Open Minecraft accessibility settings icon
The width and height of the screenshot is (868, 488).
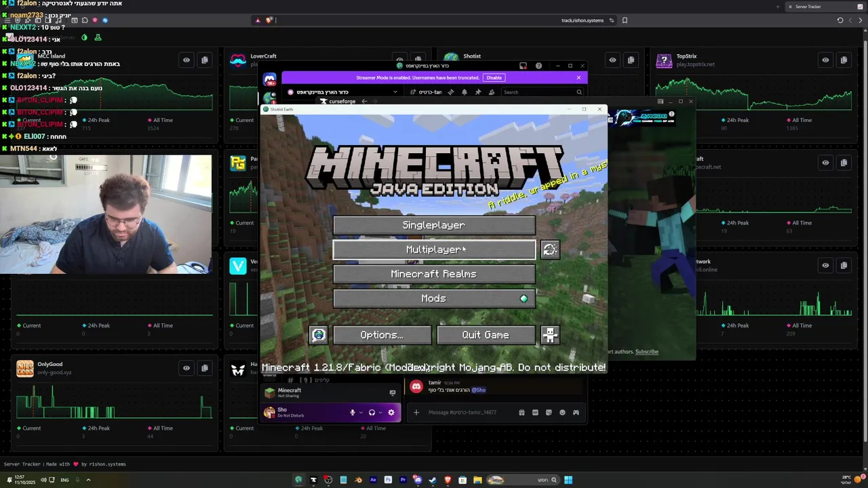coord(550,335)
